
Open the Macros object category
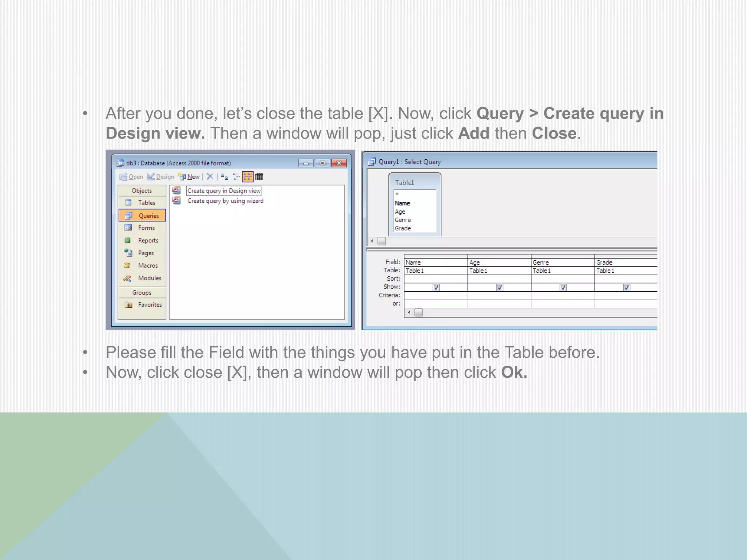point(147,265)
